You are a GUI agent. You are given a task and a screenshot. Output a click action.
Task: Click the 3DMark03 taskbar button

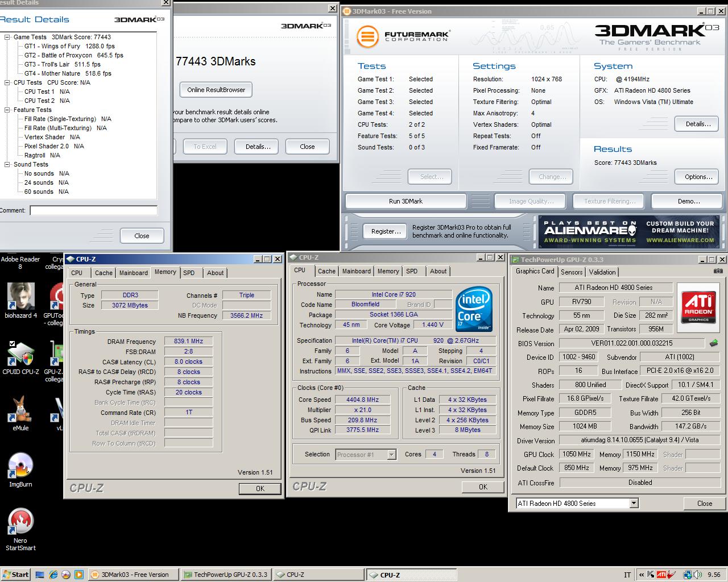135,575
